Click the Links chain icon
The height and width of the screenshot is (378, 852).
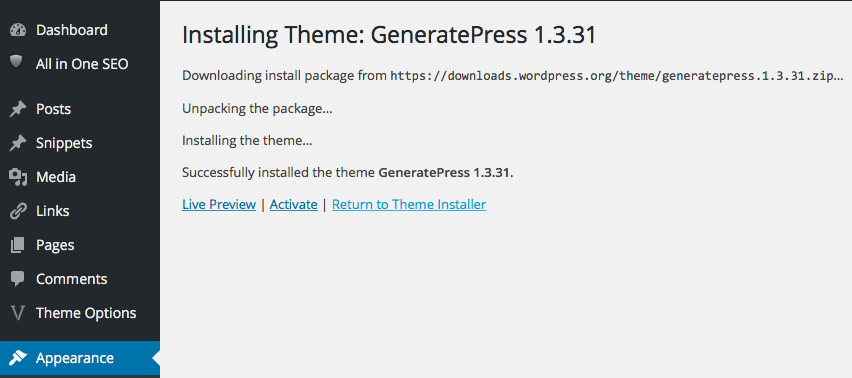click(x=18, y=211)
